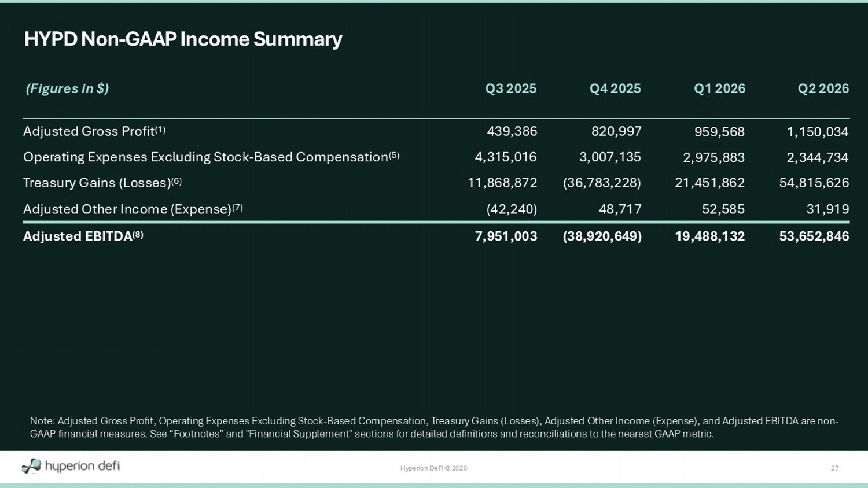Select the bold Adjusted EBITDA row label
This screenshot has height=488, width=868.
[x=83, y=236]
